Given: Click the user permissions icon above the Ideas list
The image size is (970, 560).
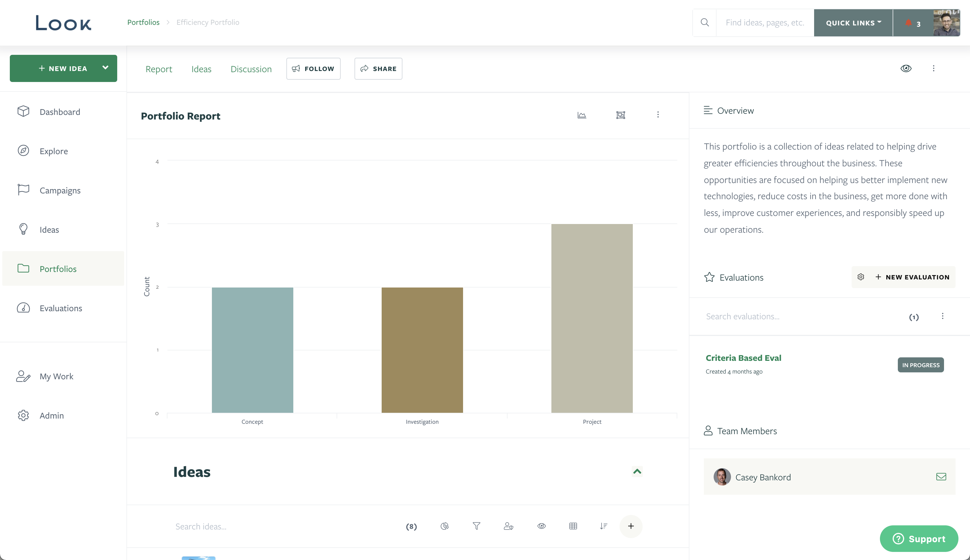Looking at the screenshot, I should tap(508, 526).
